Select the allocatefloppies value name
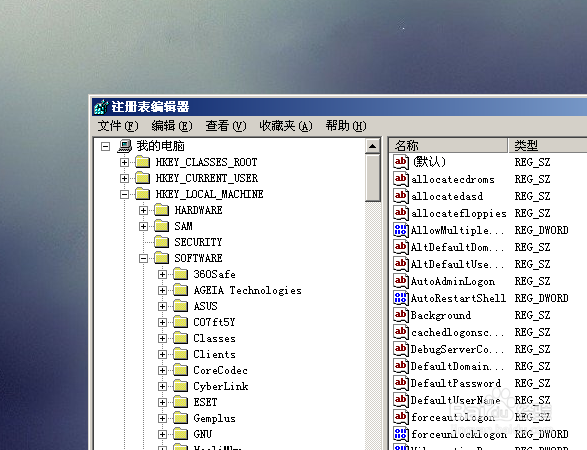This screenshot has width=587, height=450. (x=459, y=213)
